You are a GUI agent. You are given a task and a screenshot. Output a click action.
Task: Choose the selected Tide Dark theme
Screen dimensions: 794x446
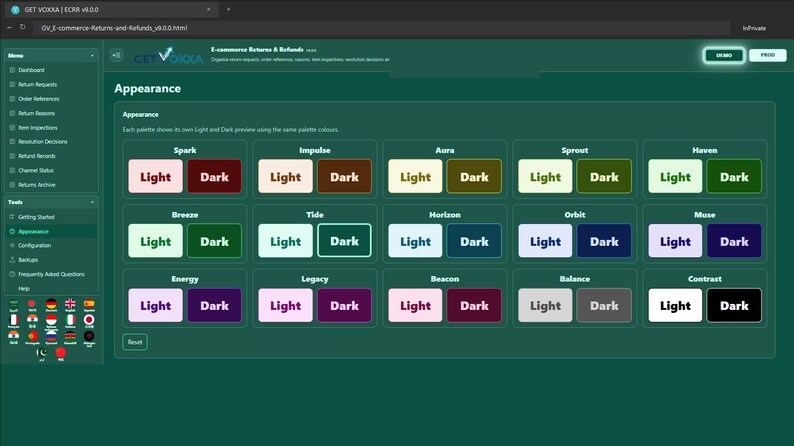[x=344, y=241]
